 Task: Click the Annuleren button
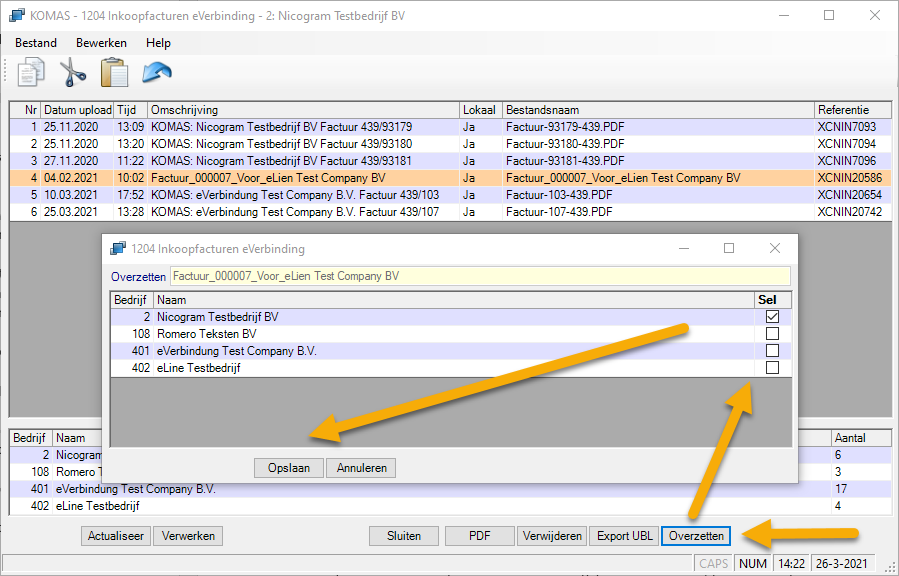pyautogui.click(x=361, y=468)
